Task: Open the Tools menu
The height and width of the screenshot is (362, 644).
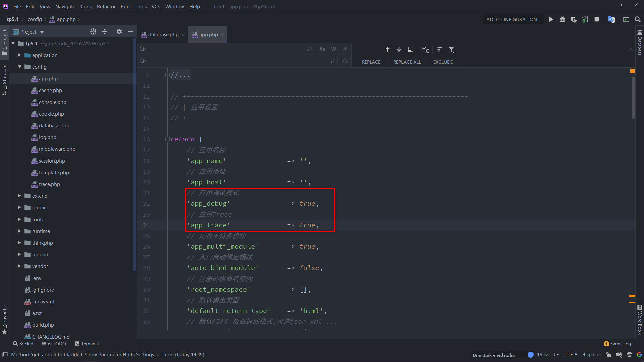Action: (x=141, y=6)
